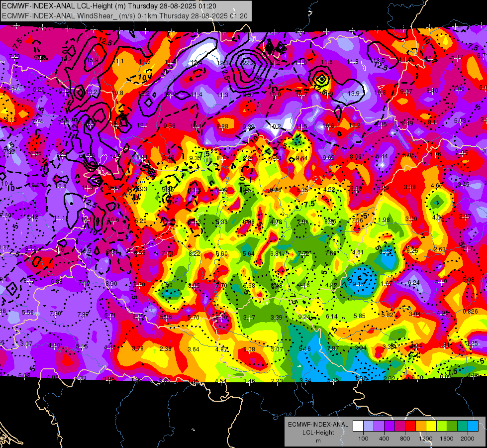Select the magenta swatch in the legend
487x448 pixels.
[400, 426]
